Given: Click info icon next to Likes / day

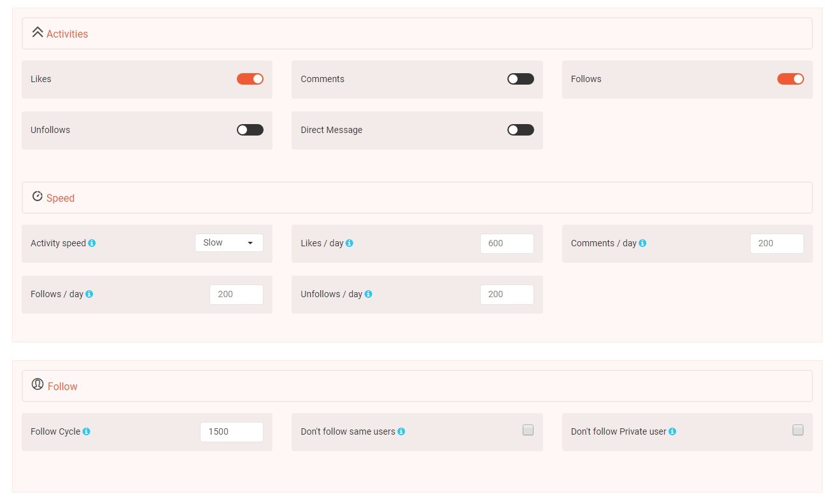Looking at the screenshot, I should click(x=349, y=243).
